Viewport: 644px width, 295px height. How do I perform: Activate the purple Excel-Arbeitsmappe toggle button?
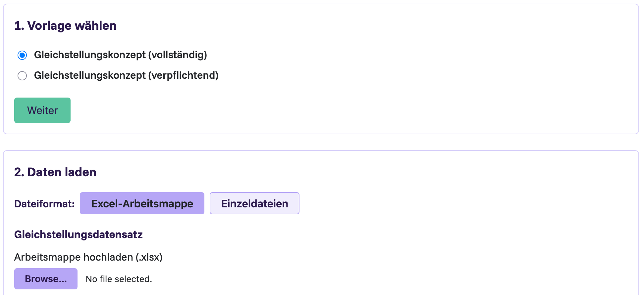(x=142, y=203)
